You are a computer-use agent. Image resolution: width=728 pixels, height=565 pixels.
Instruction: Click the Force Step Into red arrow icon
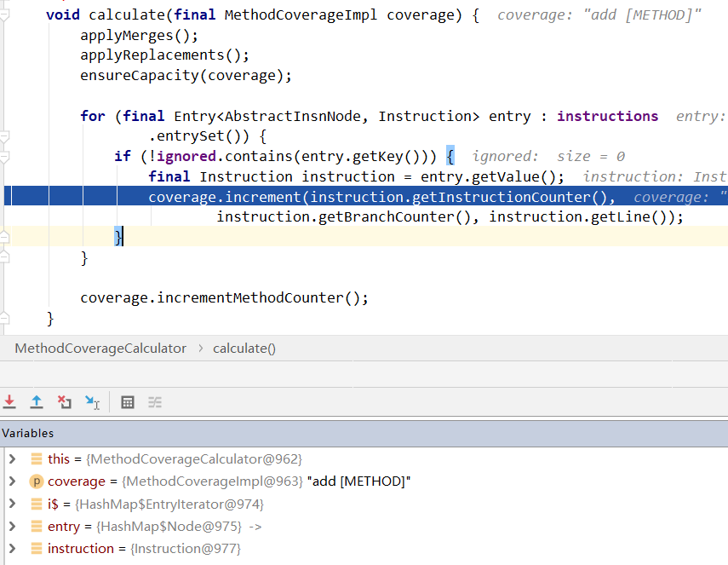click(x=9, y=401)
